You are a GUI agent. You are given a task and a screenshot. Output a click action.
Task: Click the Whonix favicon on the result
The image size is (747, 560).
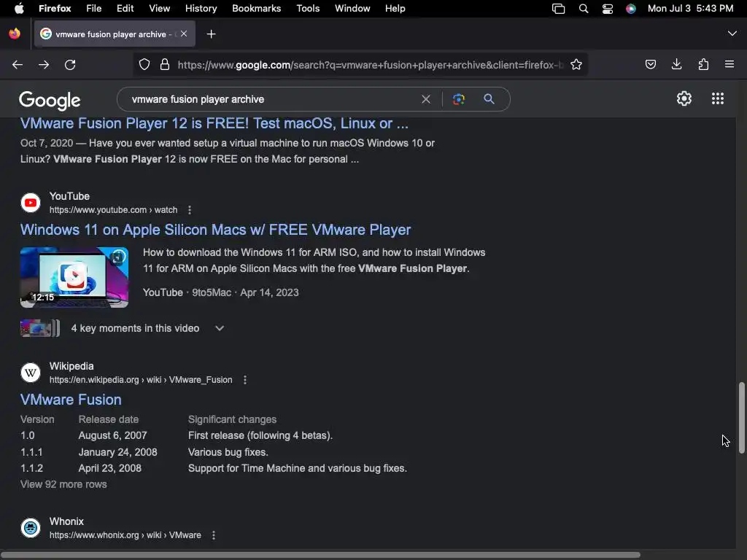tap(31, 528)
